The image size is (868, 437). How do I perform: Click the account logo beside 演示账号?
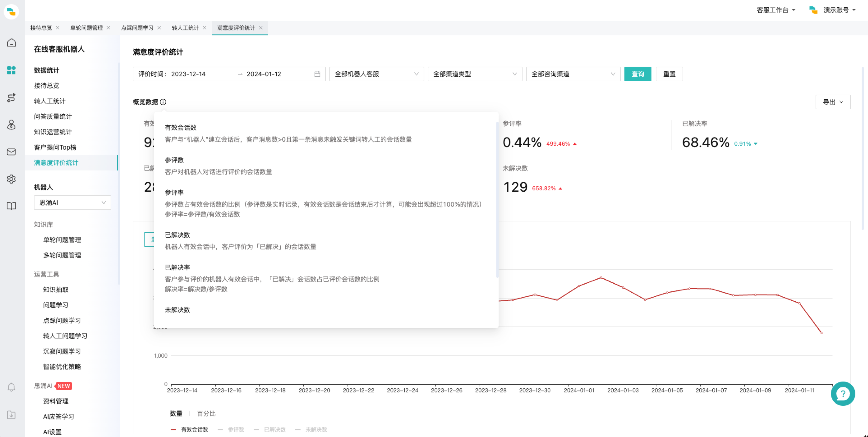pos(813,10)
